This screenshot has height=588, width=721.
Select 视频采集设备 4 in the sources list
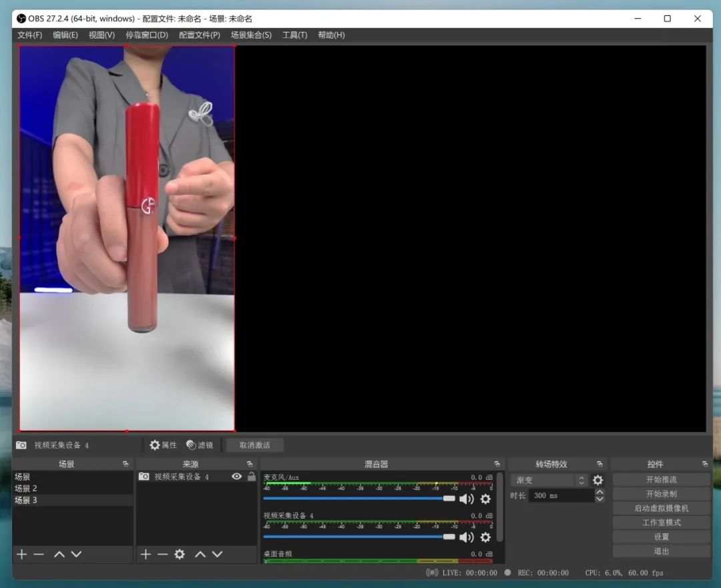tap(196, 477)
